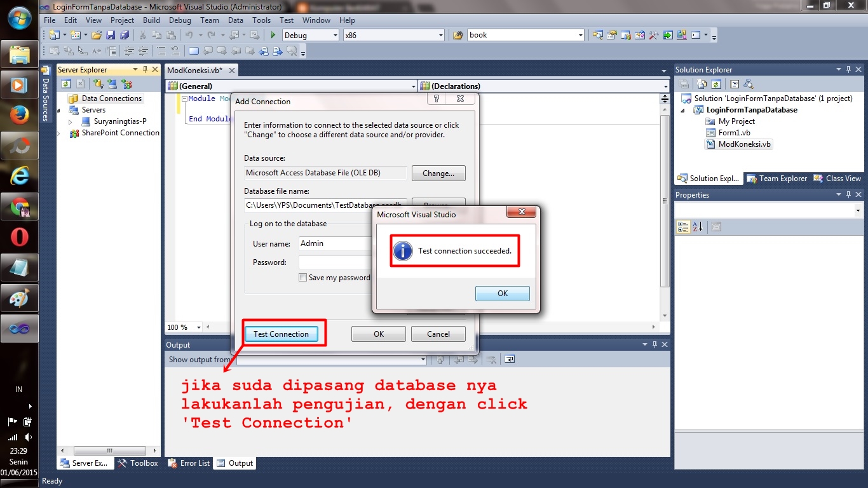Open the Tools menu
This screenshot has height=488, width=868.
pos(261,20)
